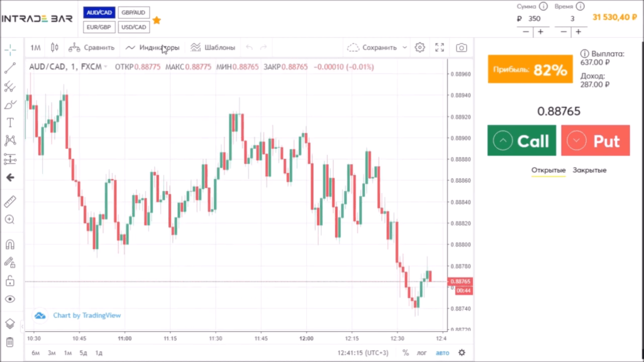Toggle the log scale option
644x362 pixels.
[422, 353]
